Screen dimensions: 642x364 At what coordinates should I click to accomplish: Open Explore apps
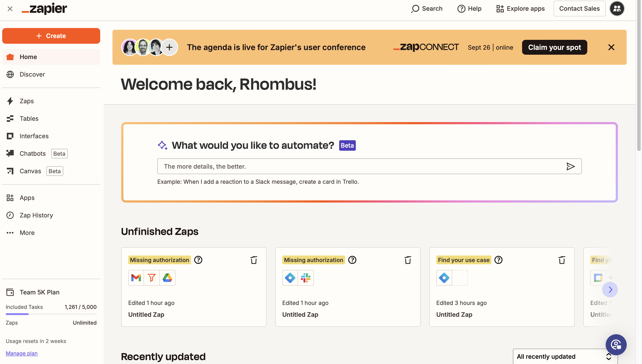520,9
